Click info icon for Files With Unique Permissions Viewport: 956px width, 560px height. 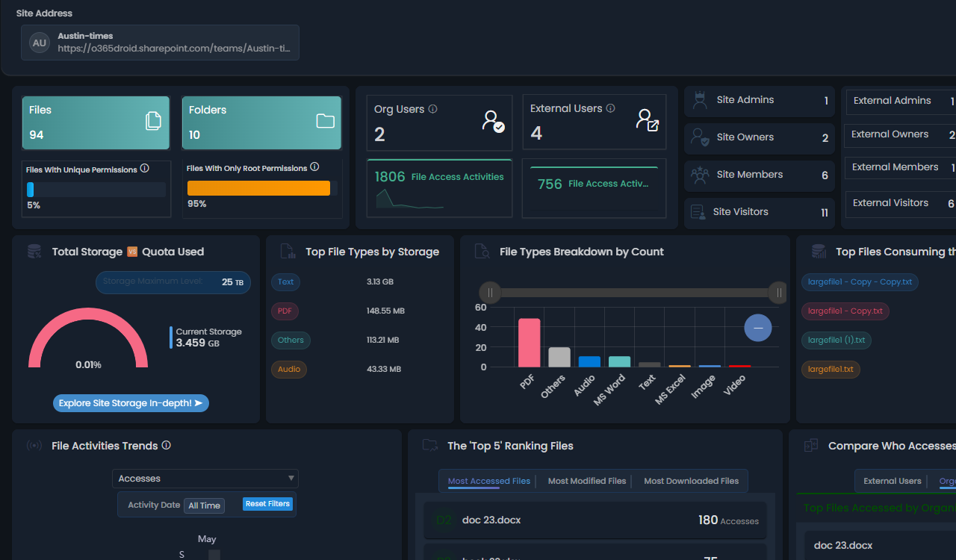[145, 169]
